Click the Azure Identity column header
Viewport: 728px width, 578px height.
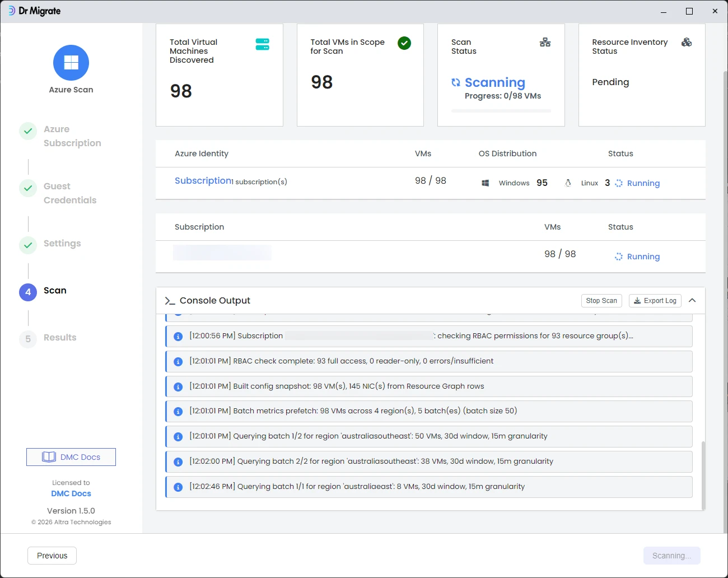tap(202, 153)
